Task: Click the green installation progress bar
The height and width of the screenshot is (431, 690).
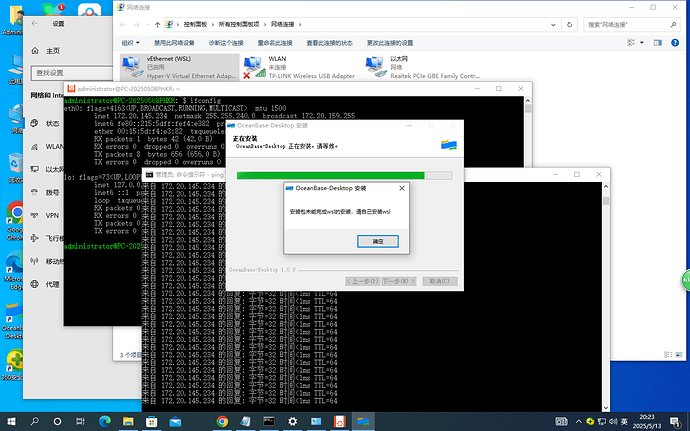Action: tap(330, 176)
